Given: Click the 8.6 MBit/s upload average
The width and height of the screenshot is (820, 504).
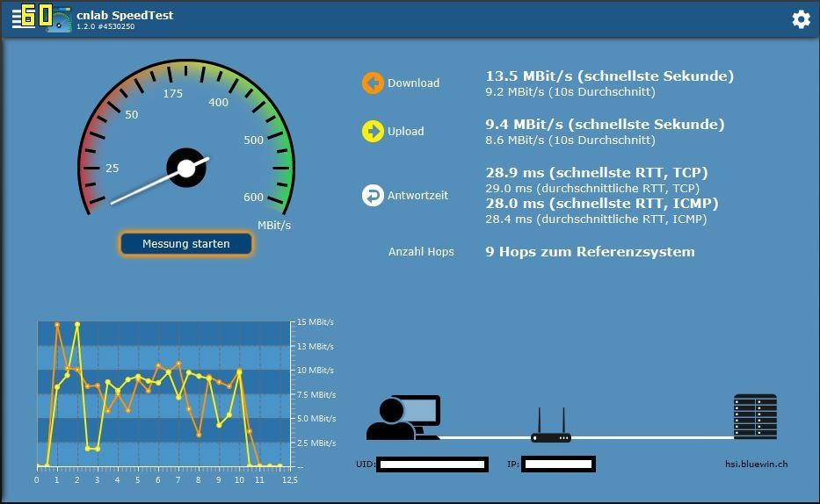Looking at the screenshot, I should coord(570,140).
